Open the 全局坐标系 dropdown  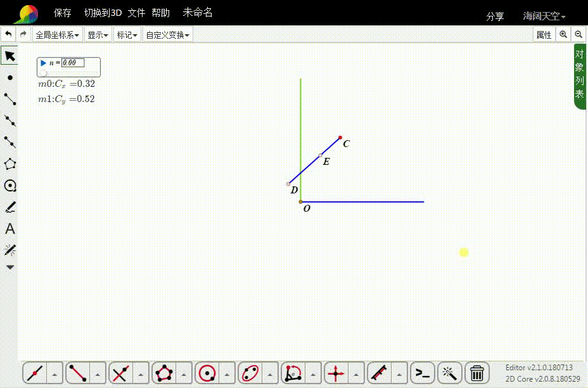pyautogui.click(x=58, y=35)
